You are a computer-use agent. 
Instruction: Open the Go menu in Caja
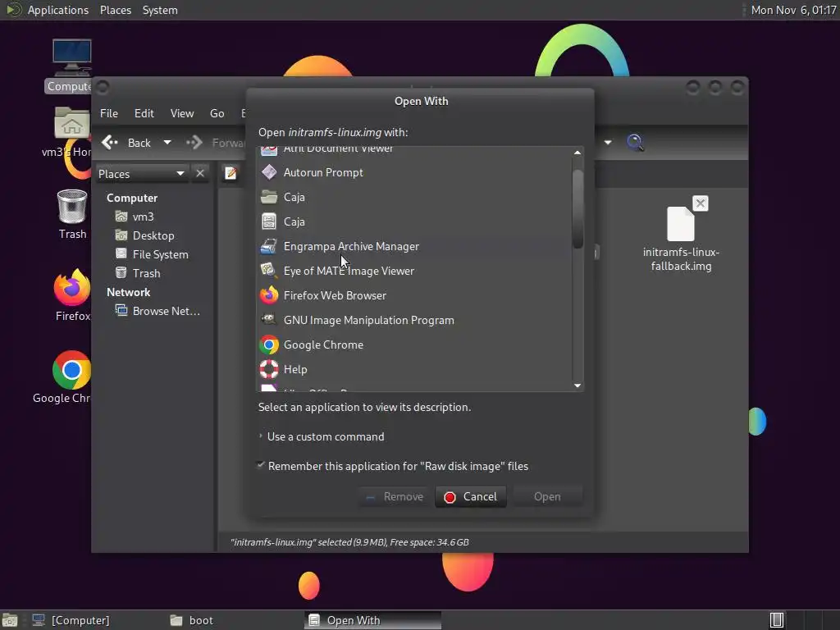pyautogui.click(x=217, y=113)
